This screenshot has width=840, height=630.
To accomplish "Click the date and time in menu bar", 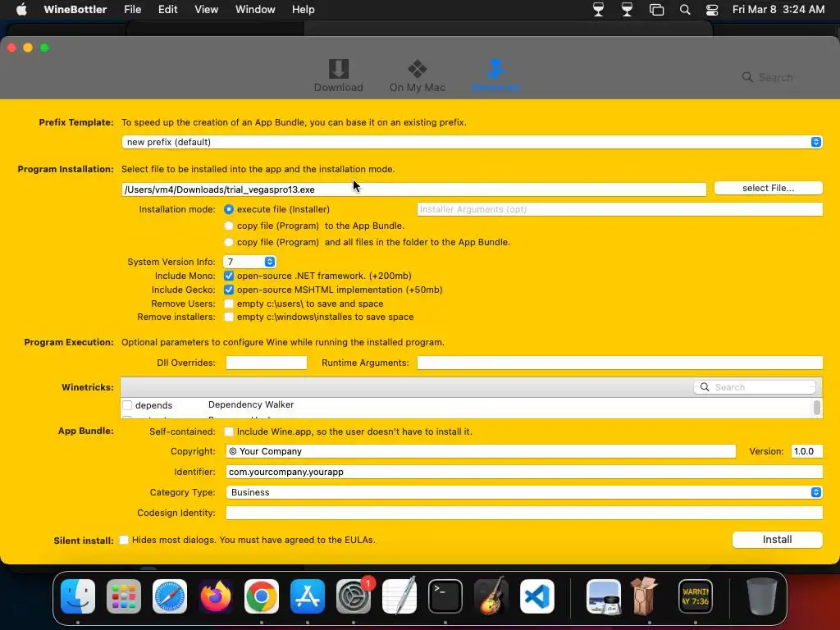I will pos(778,9).
